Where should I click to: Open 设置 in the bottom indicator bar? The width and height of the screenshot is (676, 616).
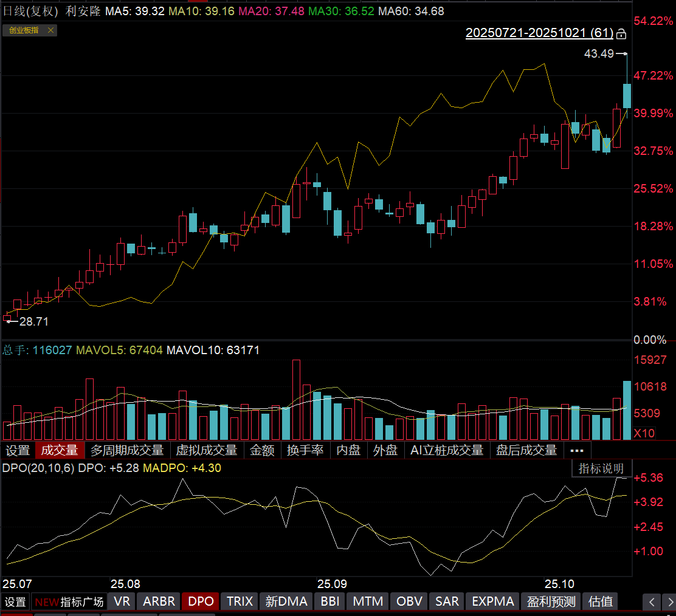click(x=15, y=601)
